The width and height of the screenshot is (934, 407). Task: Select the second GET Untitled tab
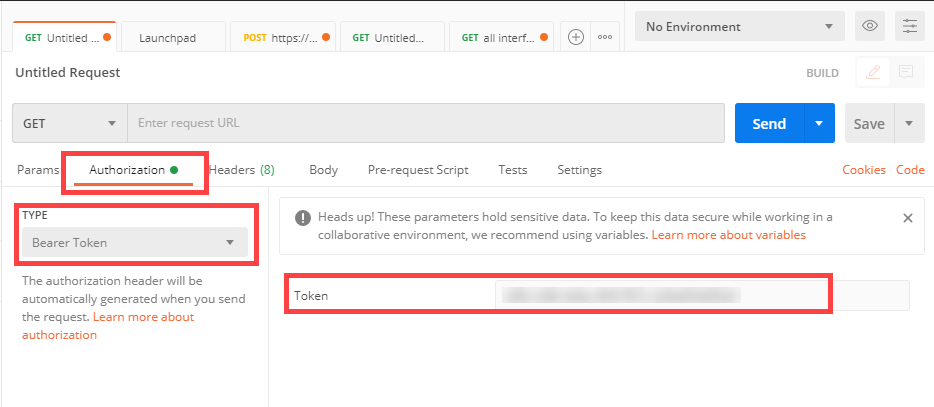(x=393, y=38)
